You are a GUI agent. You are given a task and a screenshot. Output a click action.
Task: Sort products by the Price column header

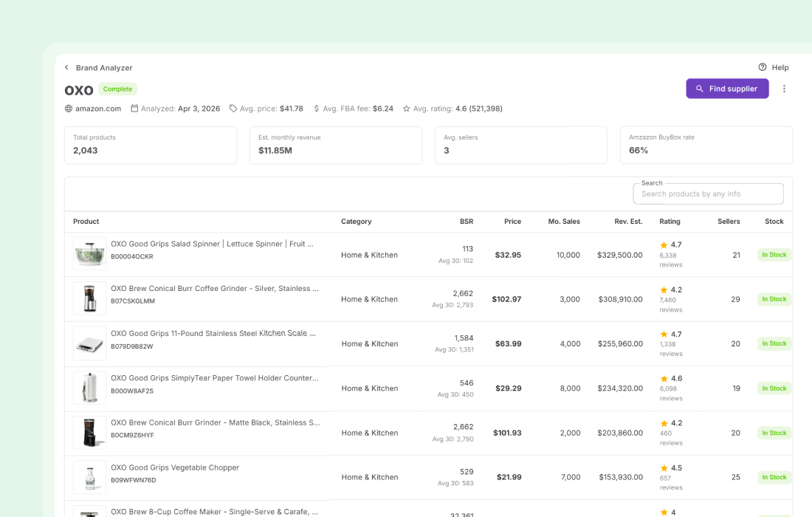coord(512,222)
